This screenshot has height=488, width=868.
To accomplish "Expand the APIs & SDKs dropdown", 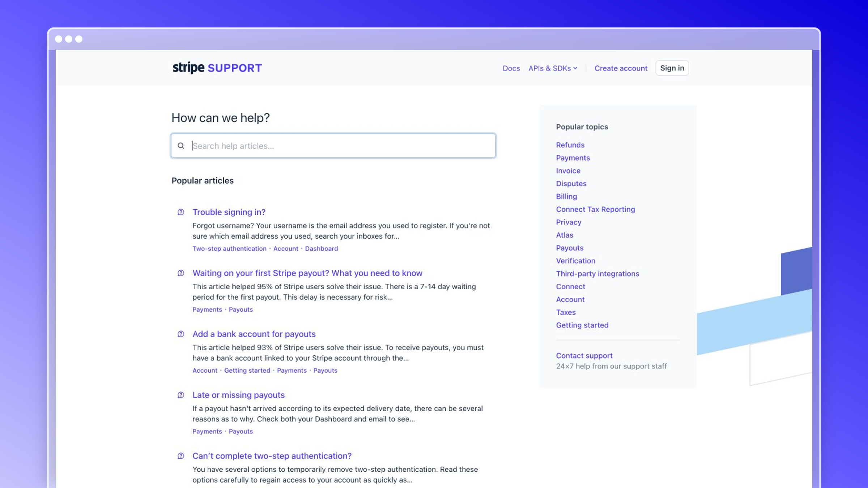I will (x=553, y=68).
